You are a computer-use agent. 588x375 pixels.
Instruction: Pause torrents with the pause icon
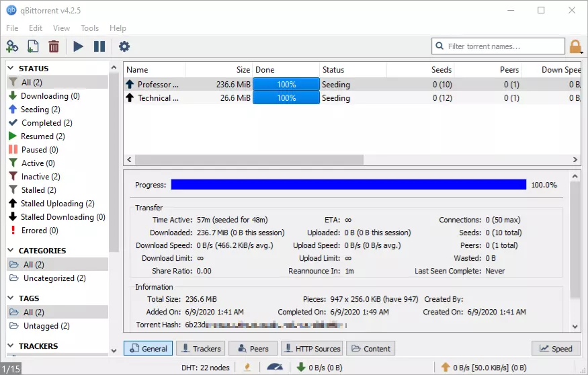pos(99,46)
